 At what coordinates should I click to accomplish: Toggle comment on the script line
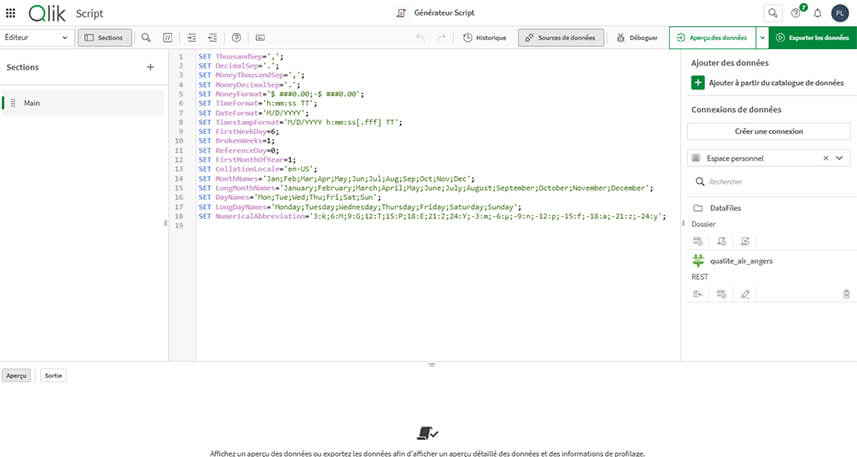coord(168,37)
